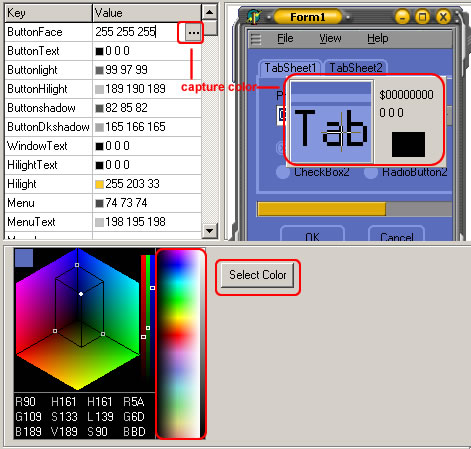Screen dimensions: 471x449
Task: Click the black ButtonText color swatch icon
Action: [x=99, y=51]
